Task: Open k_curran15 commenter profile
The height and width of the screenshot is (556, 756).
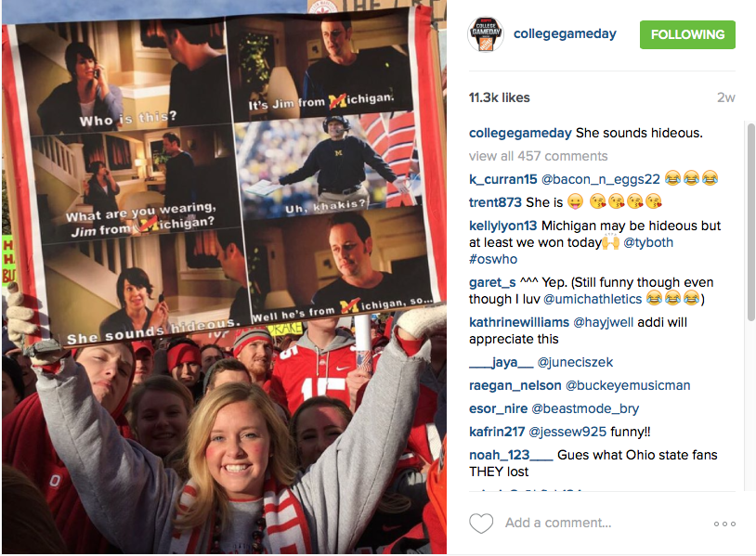Action: click(x=502, y=179)
